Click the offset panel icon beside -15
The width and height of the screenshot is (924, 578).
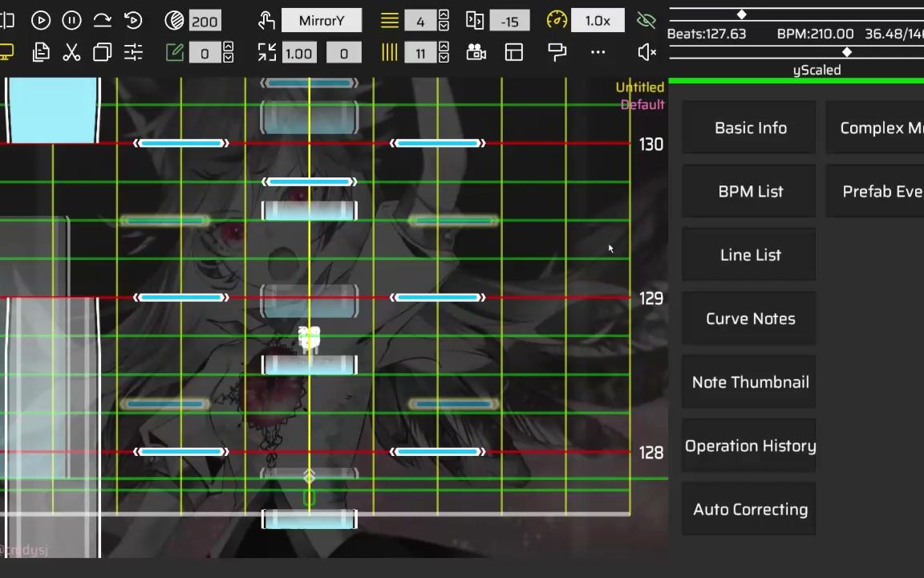click(475, 21)
